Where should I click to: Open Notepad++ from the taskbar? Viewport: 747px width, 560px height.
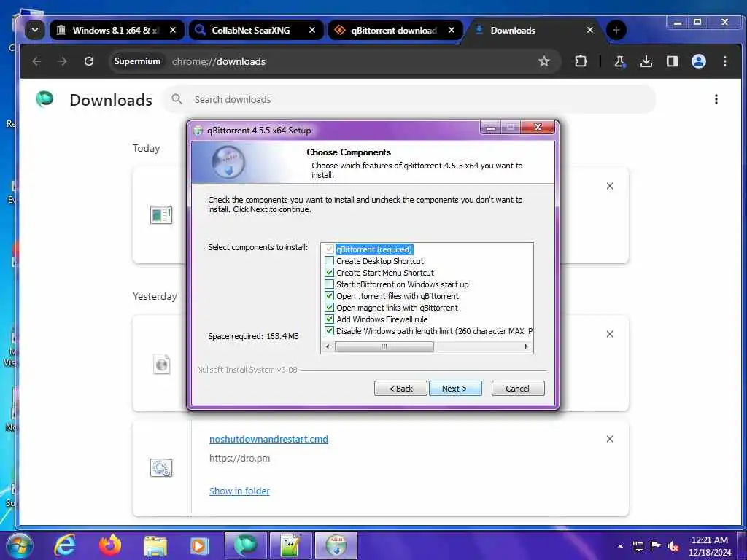(x=290, y=545)
